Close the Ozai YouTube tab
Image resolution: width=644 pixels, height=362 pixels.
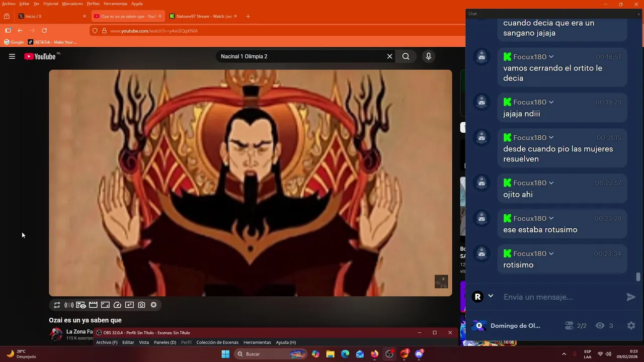click(x=160, y=16)
